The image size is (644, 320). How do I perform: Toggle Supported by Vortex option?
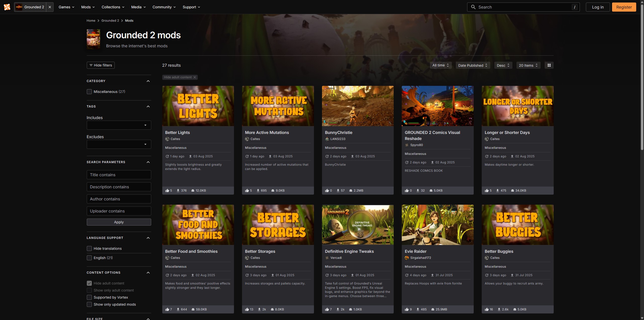[x=89, y=297]
